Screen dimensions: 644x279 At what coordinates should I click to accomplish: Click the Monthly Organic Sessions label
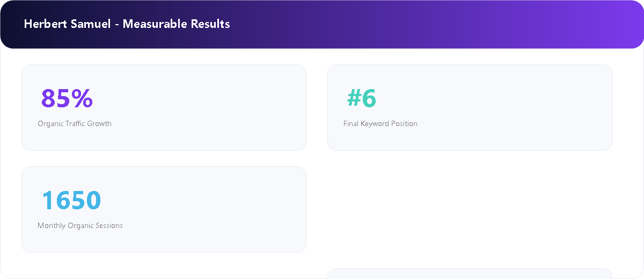pyautogui.click(x=80, y=225)
